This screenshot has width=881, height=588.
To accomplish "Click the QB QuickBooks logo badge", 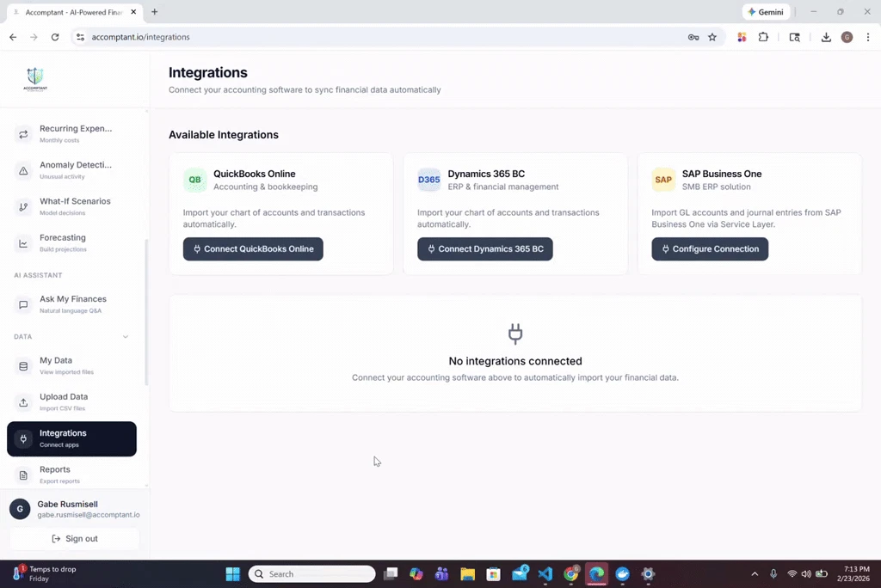I will (x=195, y=180).
